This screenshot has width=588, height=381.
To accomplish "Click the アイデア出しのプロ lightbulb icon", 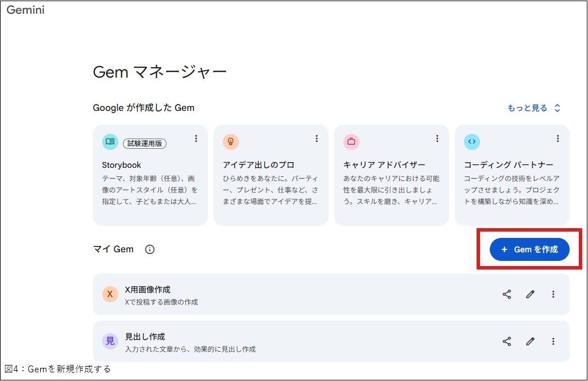I will [x=230, y=141].
